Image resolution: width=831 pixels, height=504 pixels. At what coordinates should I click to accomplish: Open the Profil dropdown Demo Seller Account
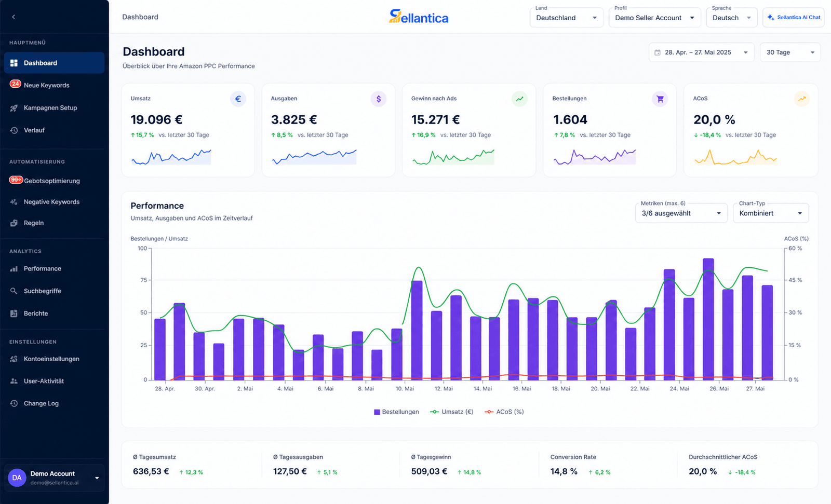[654, 18]
